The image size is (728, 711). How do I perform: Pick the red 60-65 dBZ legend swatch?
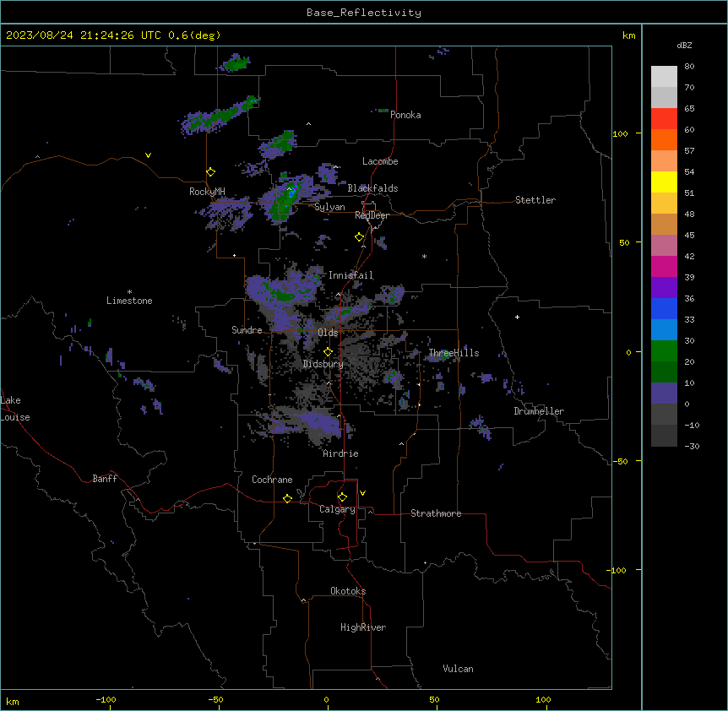(664, 118)
